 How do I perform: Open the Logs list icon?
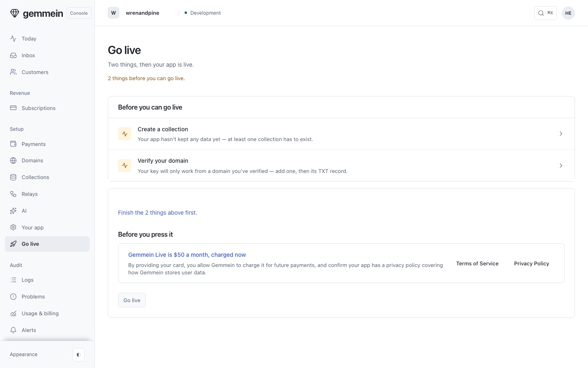13,280
